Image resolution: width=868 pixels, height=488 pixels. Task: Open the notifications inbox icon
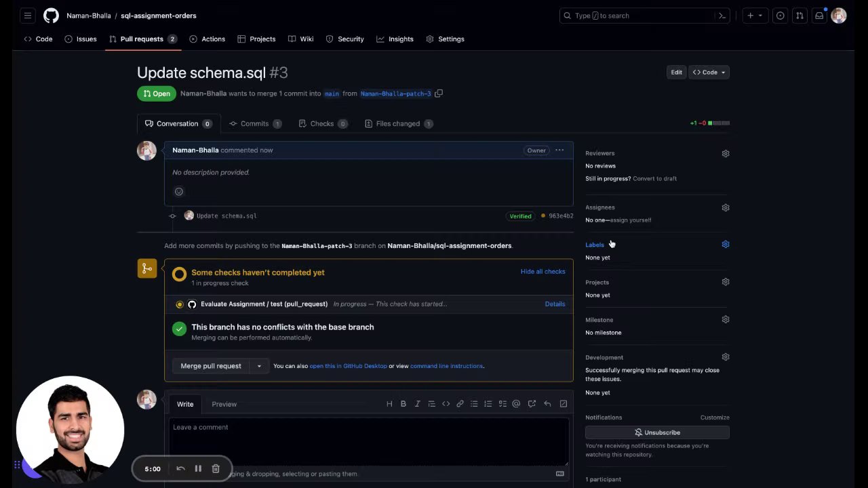tap(819, 16)
